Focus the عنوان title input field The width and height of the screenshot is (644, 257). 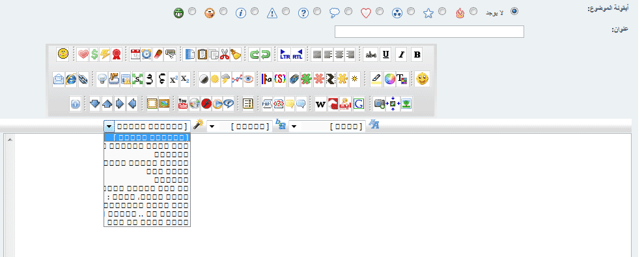[x=429, y=32]
